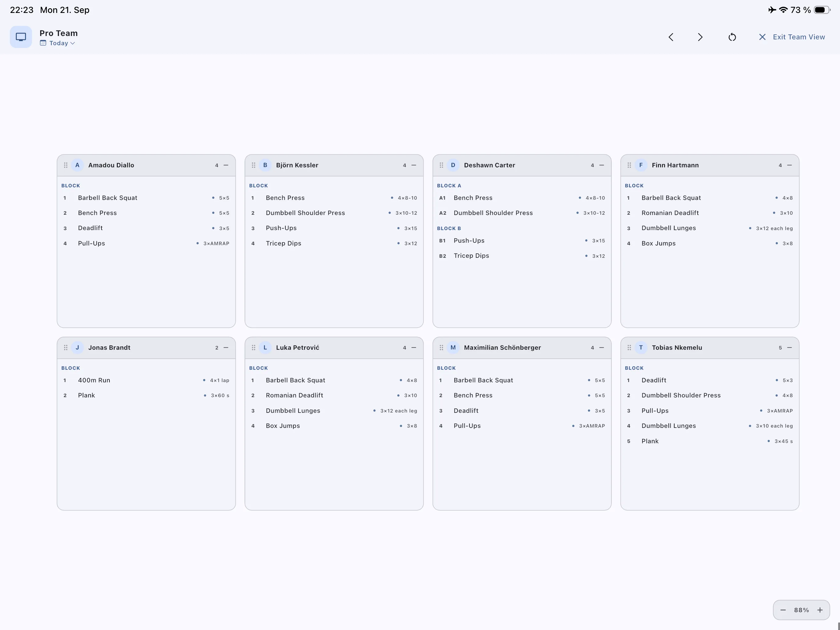Screen dimensions: 840x630
Task: Grab the drag handle on Maximilian Schönberger card
Action: (x=441, y=348)
